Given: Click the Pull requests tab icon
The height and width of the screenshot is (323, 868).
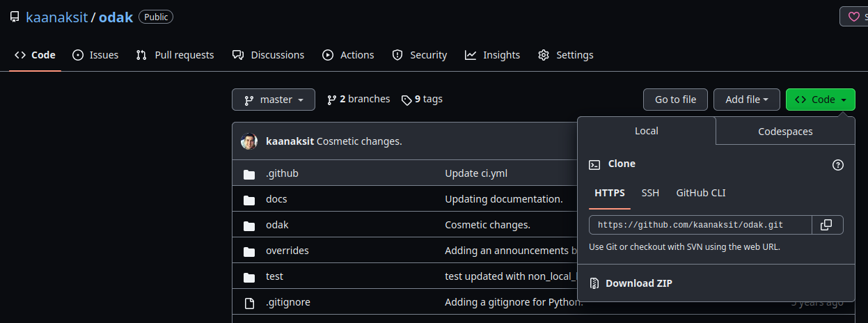Looking at the screenshot, I should [141, 55].
